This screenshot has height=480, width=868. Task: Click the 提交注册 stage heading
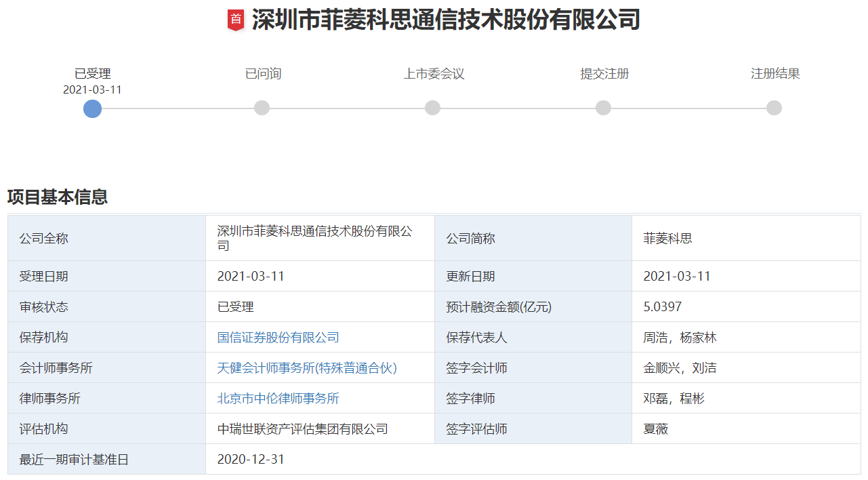click(x=604, y=74)
